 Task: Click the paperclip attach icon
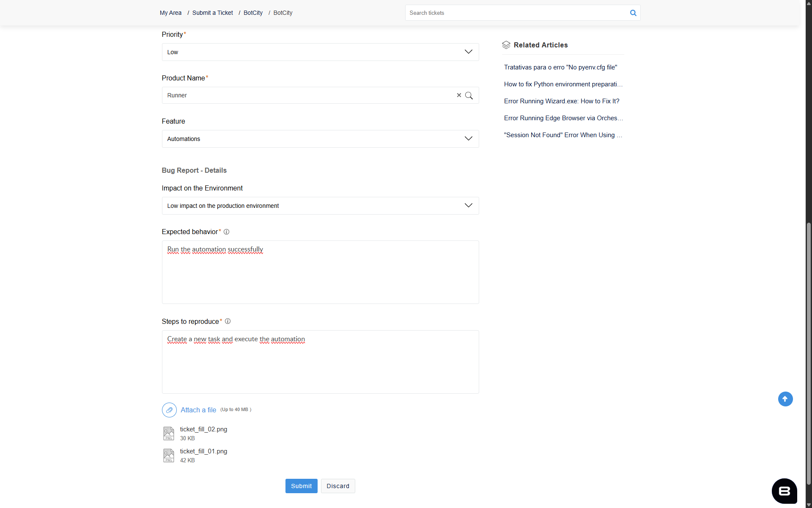pos(169,410)
